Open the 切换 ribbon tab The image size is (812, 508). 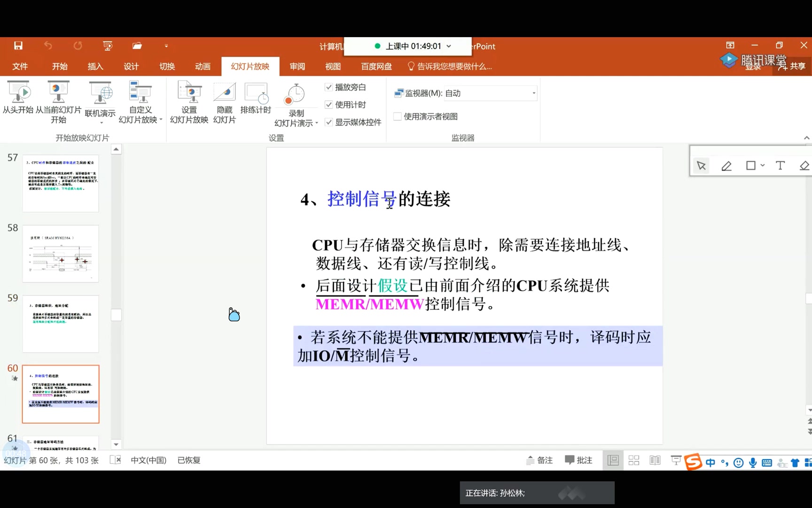(167, 66)
